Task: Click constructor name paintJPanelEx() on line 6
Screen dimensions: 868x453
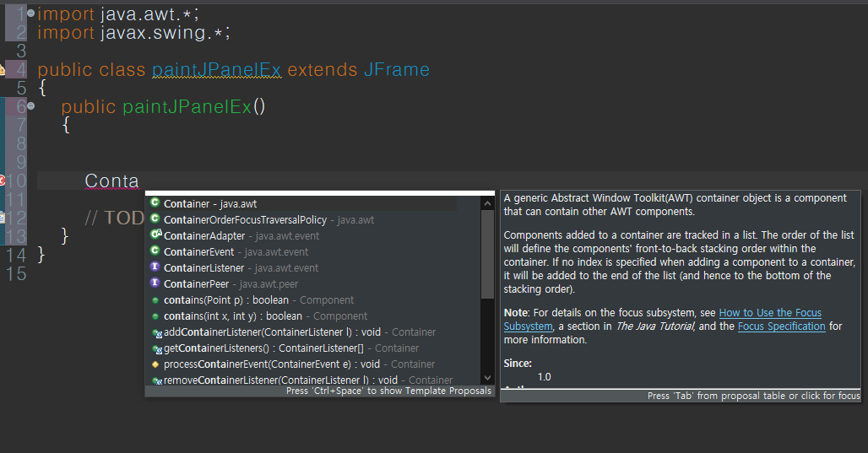Action: click(193, 107)
